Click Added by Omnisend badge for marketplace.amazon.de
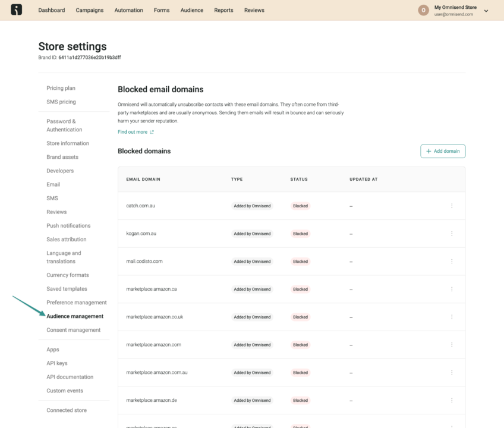This screenshot has height=428, width=504. [x=252, y=400]
